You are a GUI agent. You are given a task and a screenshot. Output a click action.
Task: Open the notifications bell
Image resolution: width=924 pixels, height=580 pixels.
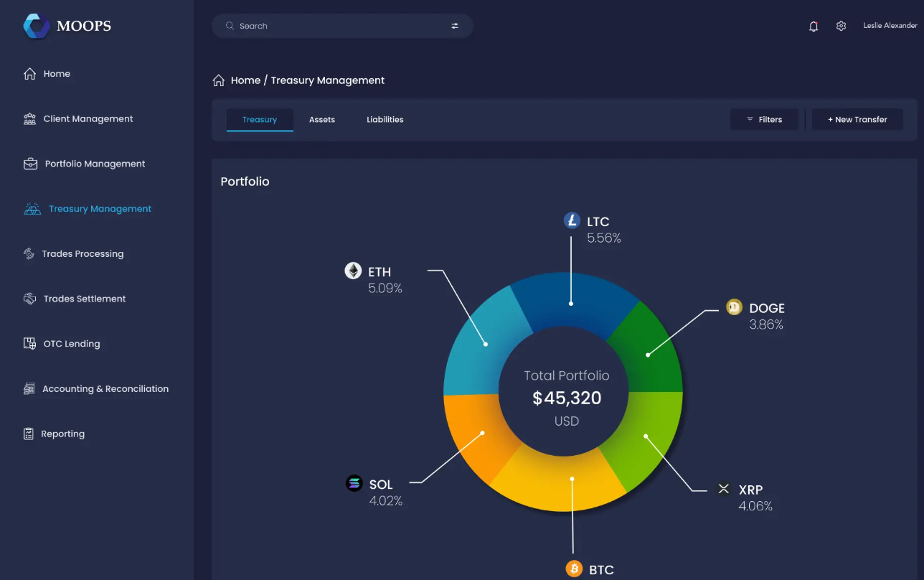814,26
